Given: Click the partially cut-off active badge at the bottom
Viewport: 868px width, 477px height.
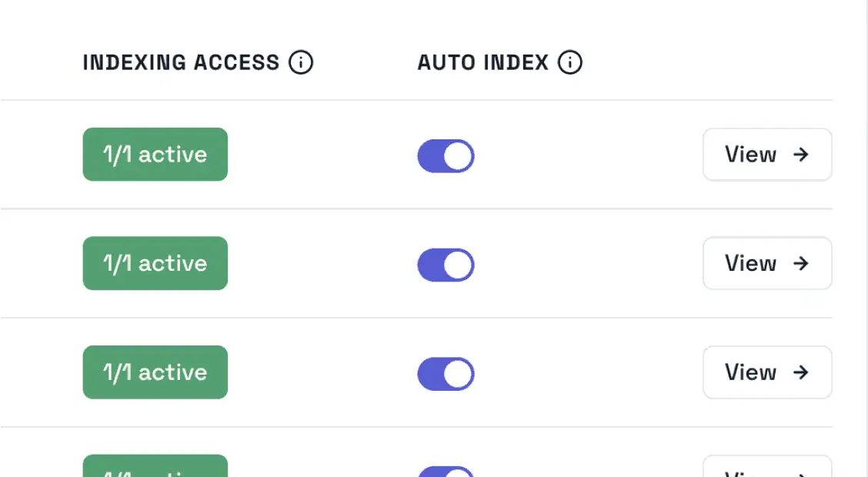Looking at the screenshot, I should coord(155,469).
